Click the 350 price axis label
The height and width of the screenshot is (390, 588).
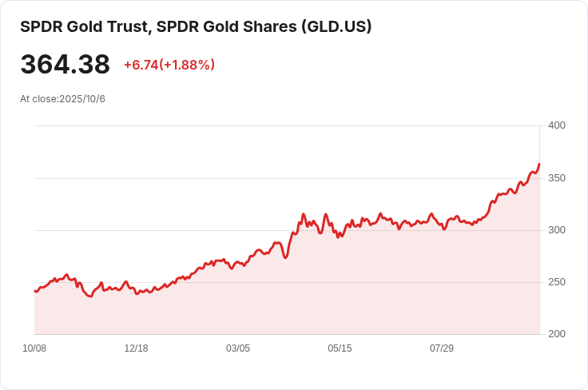click(x=556, y=177)
